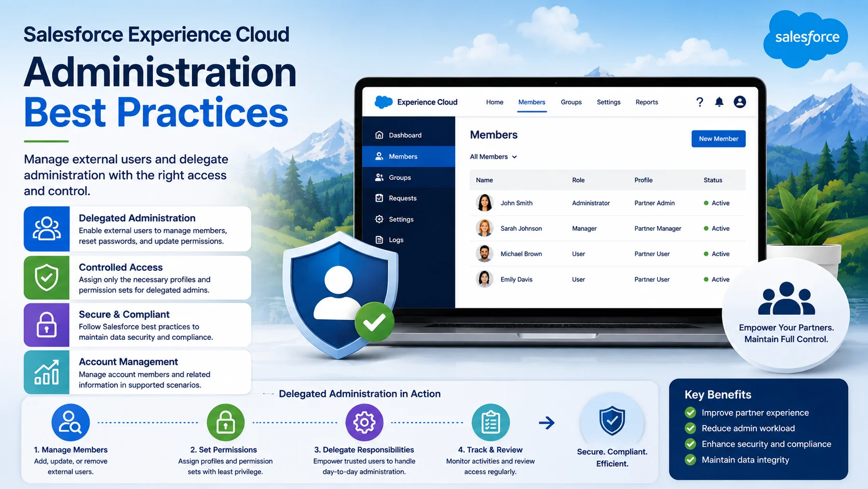Expand the All Members dropdown filter
Viewport: 868px width, 489px height.
tap(494, 156)
